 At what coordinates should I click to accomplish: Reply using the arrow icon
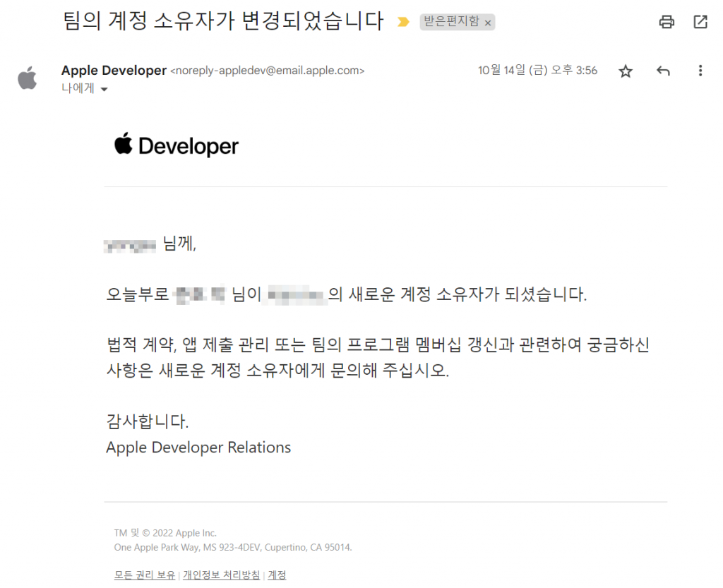pos(663,71)
